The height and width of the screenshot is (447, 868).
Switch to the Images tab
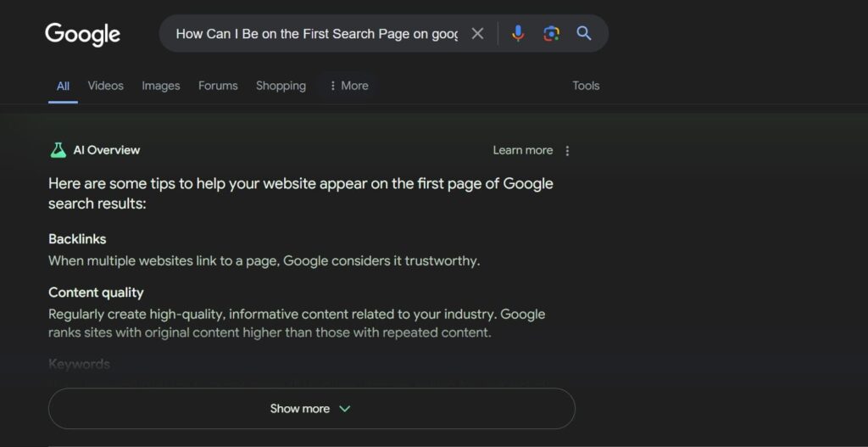click(160, 86)
